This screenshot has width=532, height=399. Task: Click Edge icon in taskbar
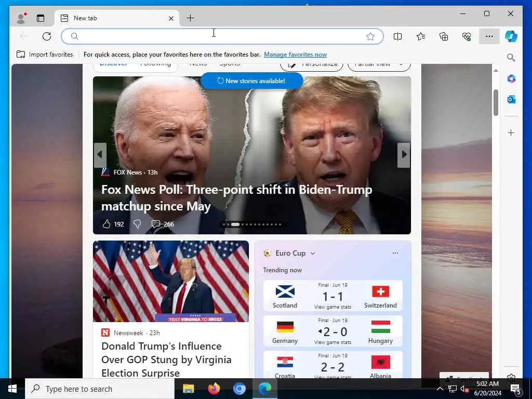click(264, 389)
